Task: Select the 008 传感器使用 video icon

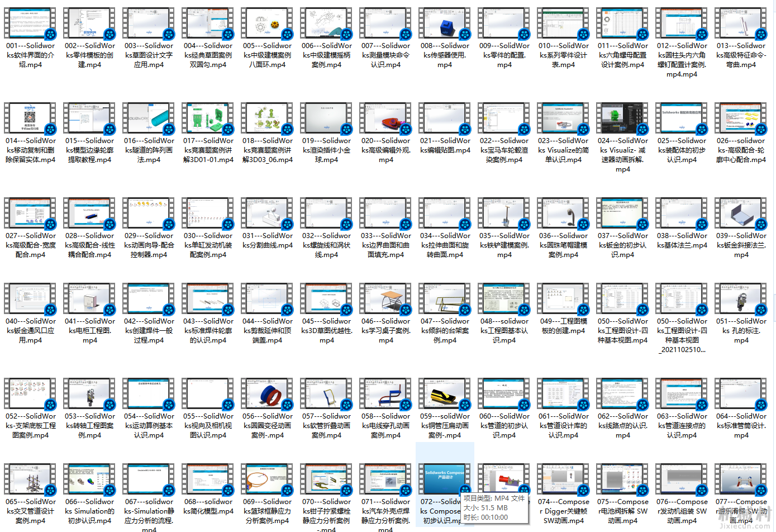Action: click(x=445, y=23)
